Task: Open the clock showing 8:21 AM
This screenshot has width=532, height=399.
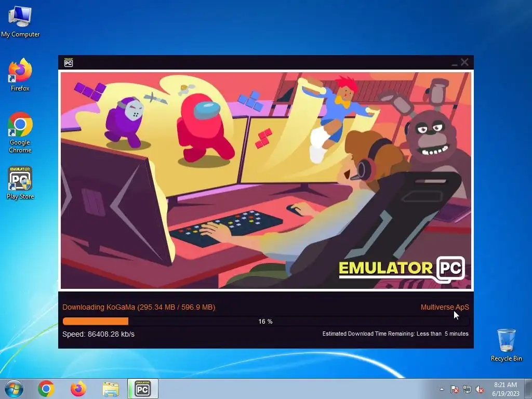Action: pyautogui.click(x=506, y=389)
